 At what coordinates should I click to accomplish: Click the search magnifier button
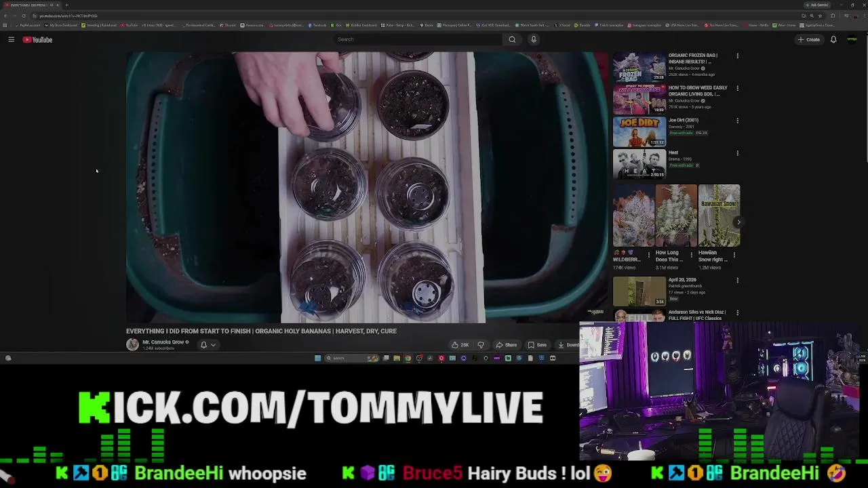(512, 39)
